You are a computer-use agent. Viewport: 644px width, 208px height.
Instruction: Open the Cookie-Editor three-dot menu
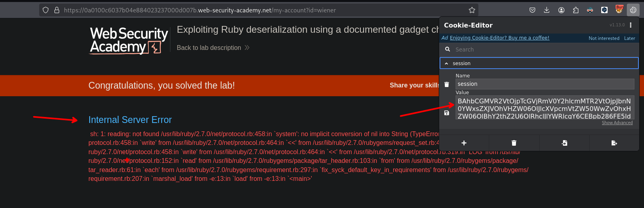coord(631,25)
